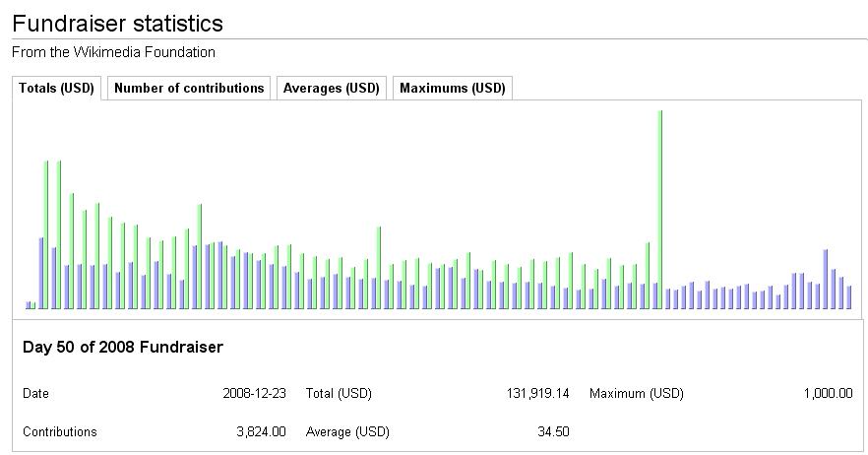Click the maximum value 1,000.00

click(828, 393)
